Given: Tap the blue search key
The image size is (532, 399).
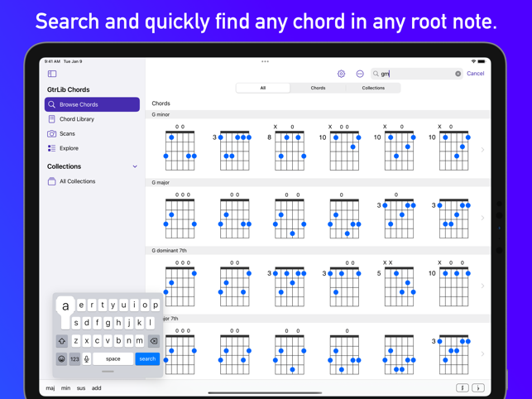Looking at the screenshot, I should [x=147, y=359].
